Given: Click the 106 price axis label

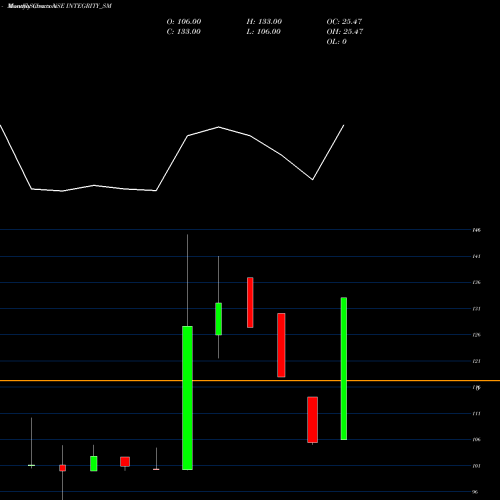Looking at the screenshot, I should [476, 440].
